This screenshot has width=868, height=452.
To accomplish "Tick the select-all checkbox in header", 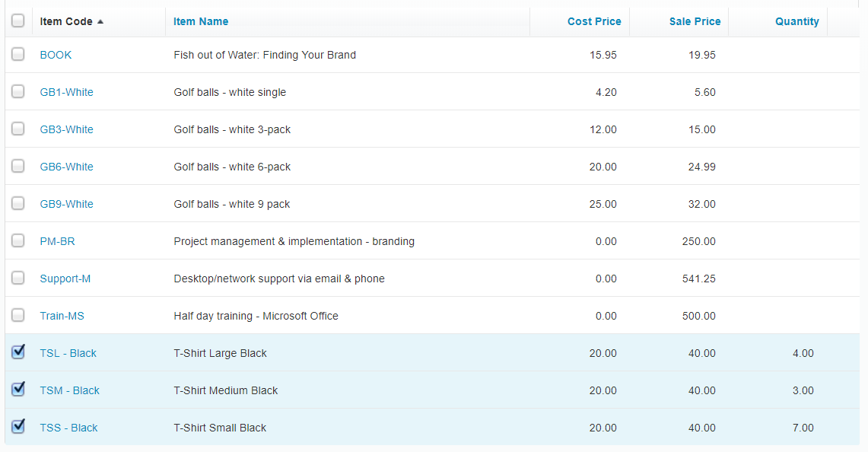I will tap(18, 21).
